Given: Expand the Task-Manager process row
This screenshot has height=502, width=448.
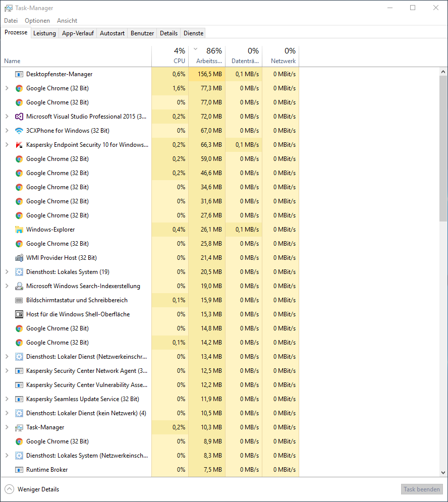Looking at the screenshot, I should 7,427.
